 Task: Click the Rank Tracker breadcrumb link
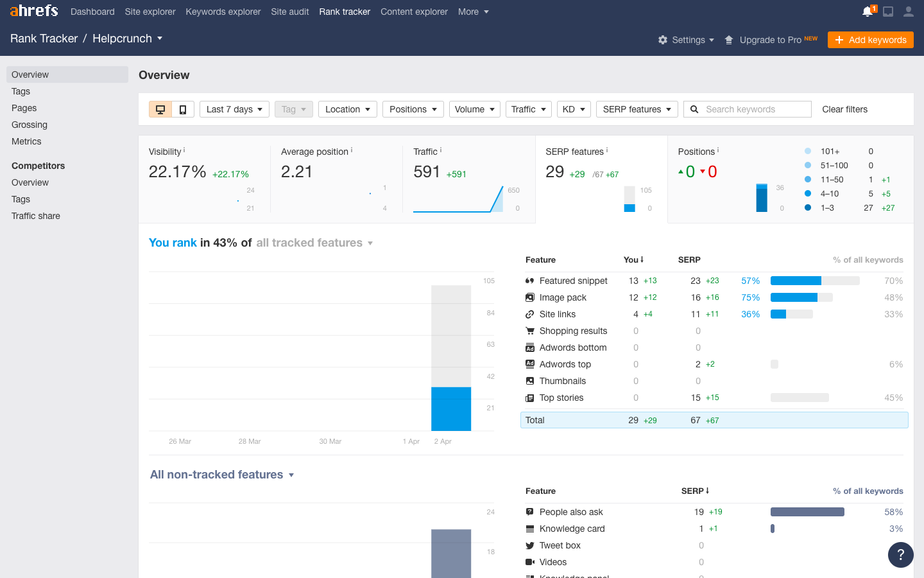[x=44, y=39]
